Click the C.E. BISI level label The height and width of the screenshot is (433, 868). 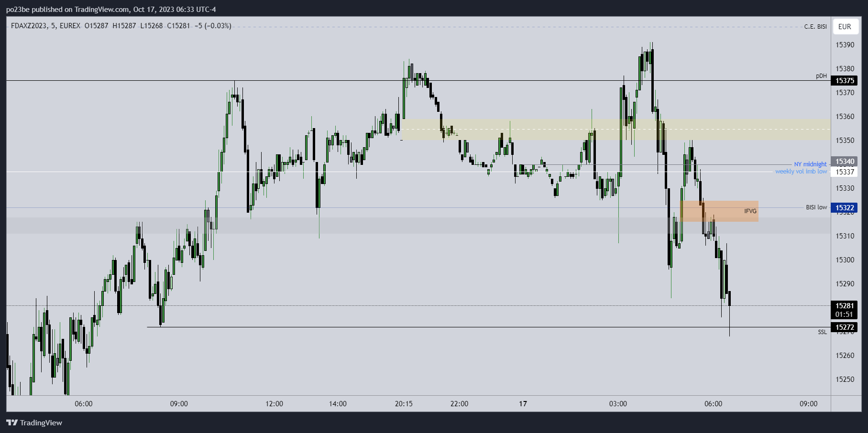(815, 27)
